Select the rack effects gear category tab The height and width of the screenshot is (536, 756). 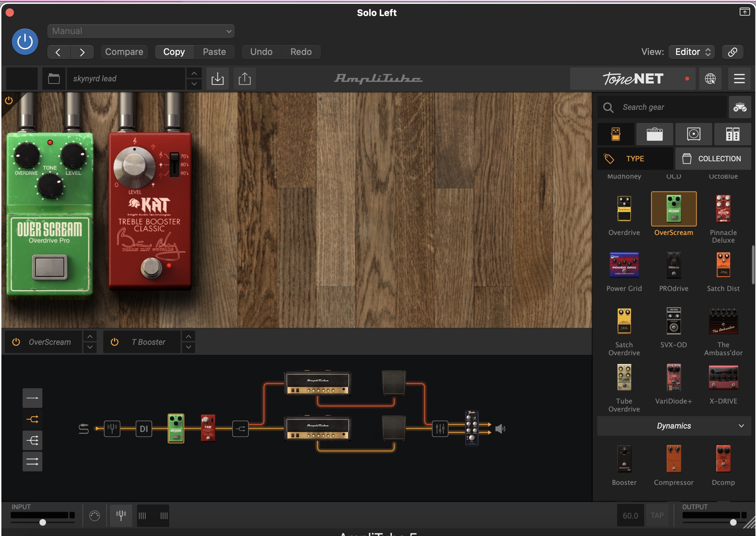click(732, 134)
